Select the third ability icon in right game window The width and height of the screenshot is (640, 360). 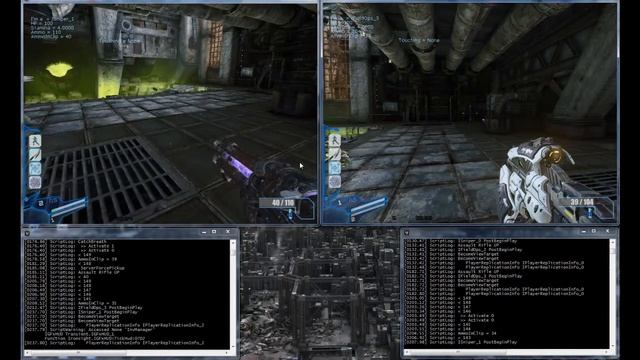tap(335, 168)
